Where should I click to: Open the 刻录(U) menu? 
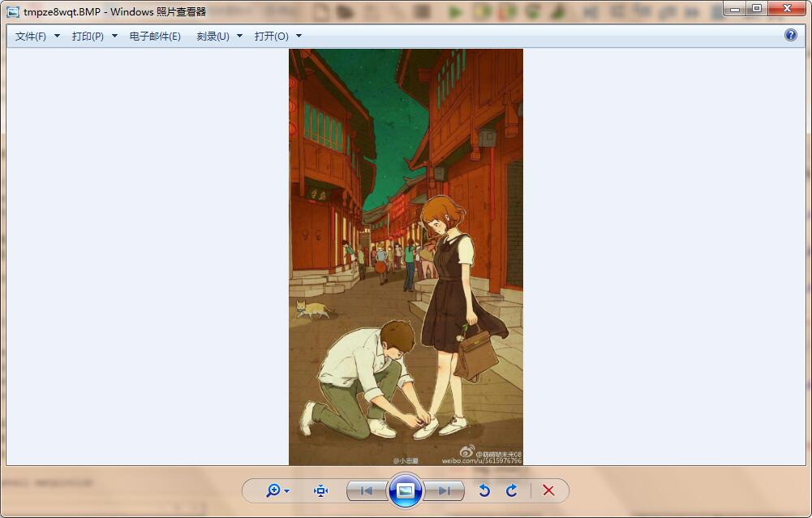coord(213,37)
